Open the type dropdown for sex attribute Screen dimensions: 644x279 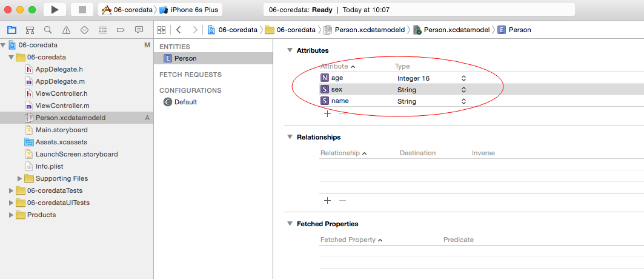coord(463,90)
